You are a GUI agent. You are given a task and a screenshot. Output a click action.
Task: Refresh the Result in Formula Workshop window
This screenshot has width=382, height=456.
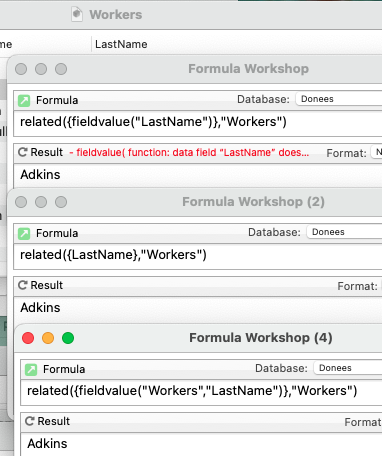[23, 152]
